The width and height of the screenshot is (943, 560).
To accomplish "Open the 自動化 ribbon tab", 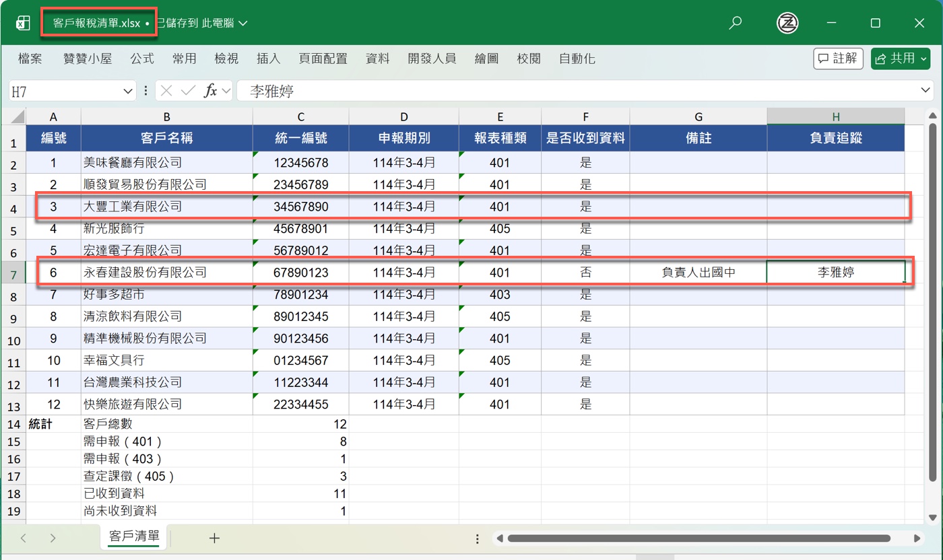I will click(x=577, y=59).
